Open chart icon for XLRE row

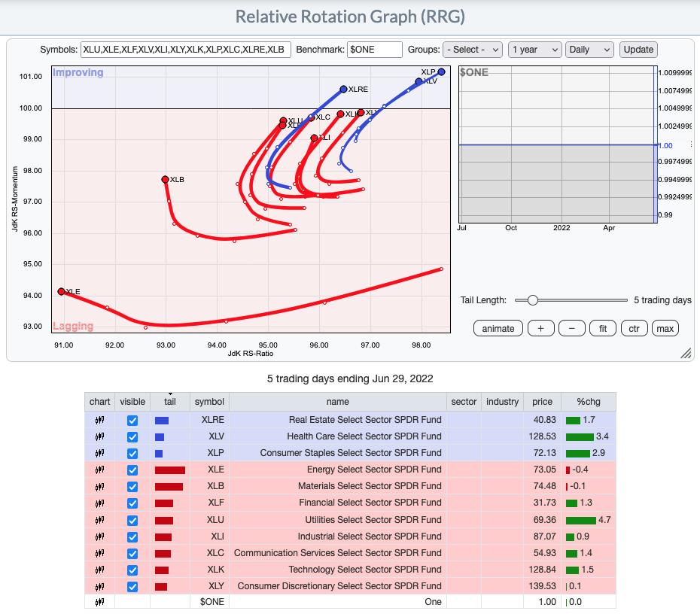(99, 420)
